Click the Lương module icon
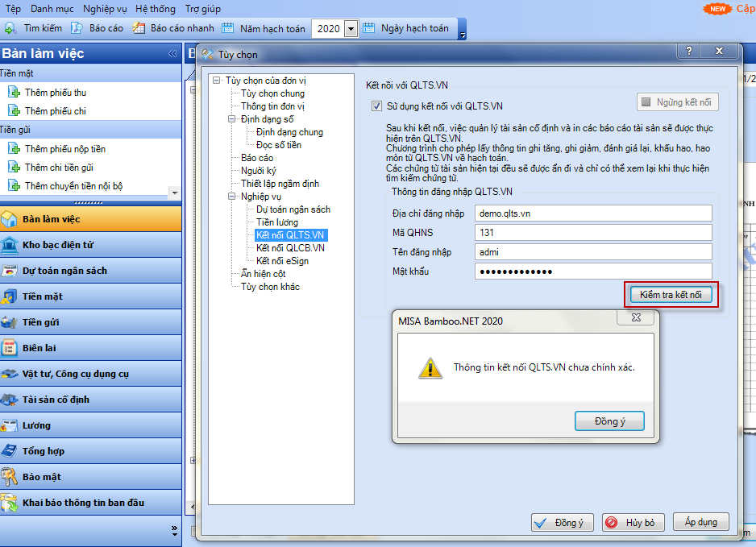This screenshot has width=756, height=547. click(x=10, y=425)
